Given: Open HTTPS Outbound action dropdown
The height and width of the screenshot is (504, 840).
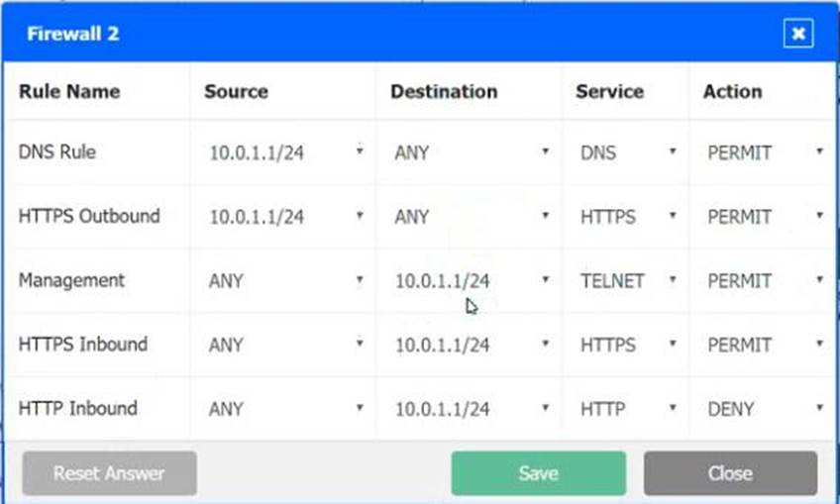Looking at the screenshot, I should [765, 217].
